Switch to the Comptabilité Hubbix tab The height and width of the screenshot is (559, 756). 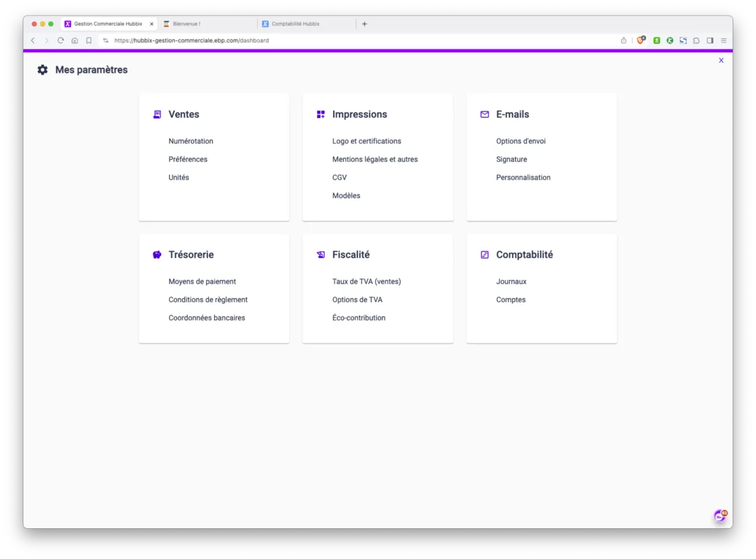307,24
